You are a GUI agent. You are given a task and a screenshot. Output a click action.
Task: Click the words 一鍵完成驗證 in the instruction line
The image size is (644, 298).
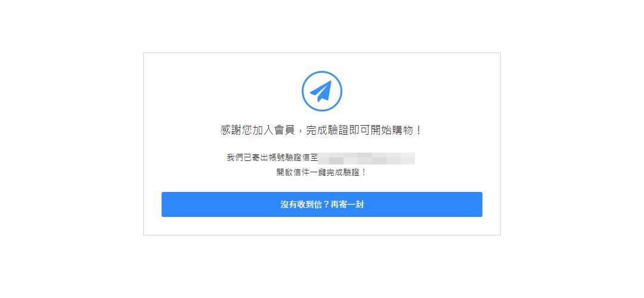coord(333,173)
